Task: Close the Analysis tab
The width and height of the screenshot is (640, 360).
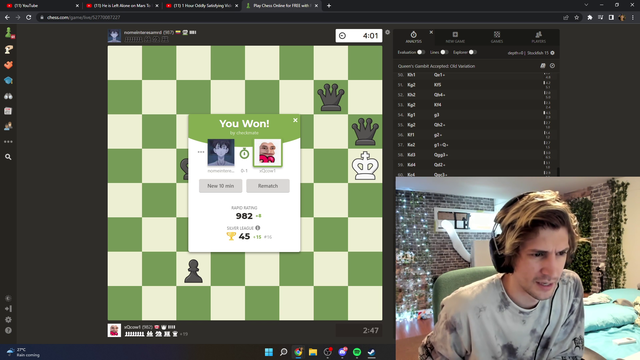Action: (x=431, y=32)
